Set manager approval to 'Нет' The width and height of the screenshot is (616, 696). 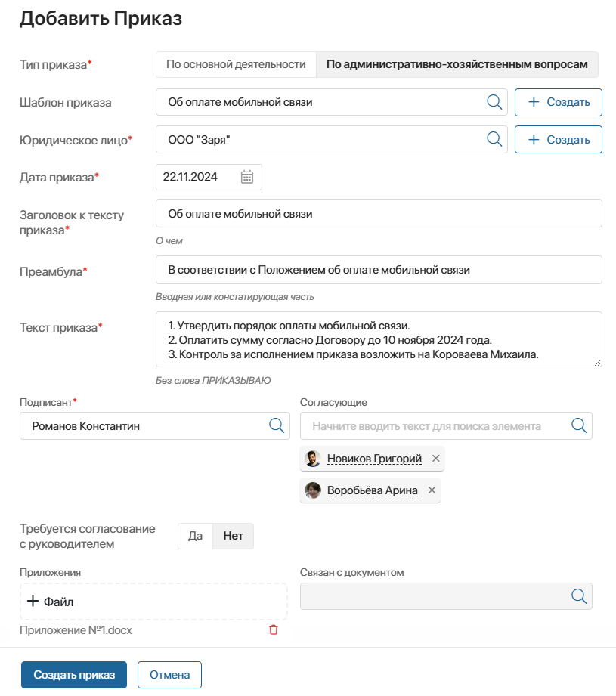pyautogui.click(x=233, y=536)
